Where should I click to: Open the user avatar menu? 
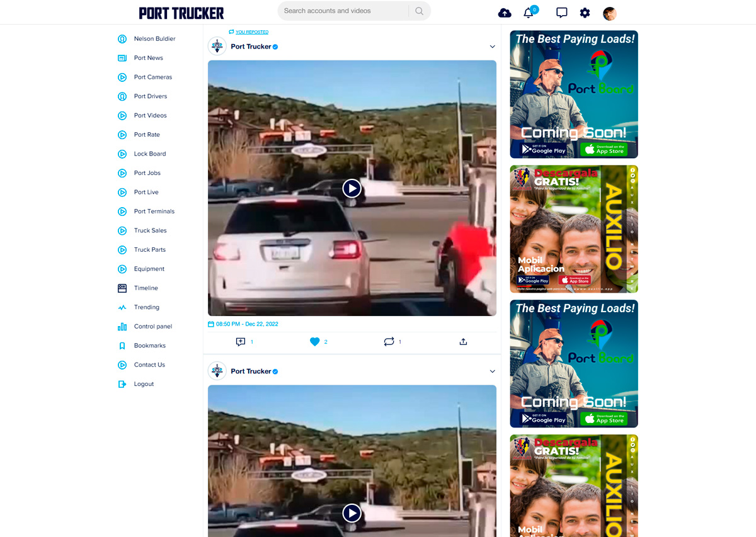(x=609, y=13)
